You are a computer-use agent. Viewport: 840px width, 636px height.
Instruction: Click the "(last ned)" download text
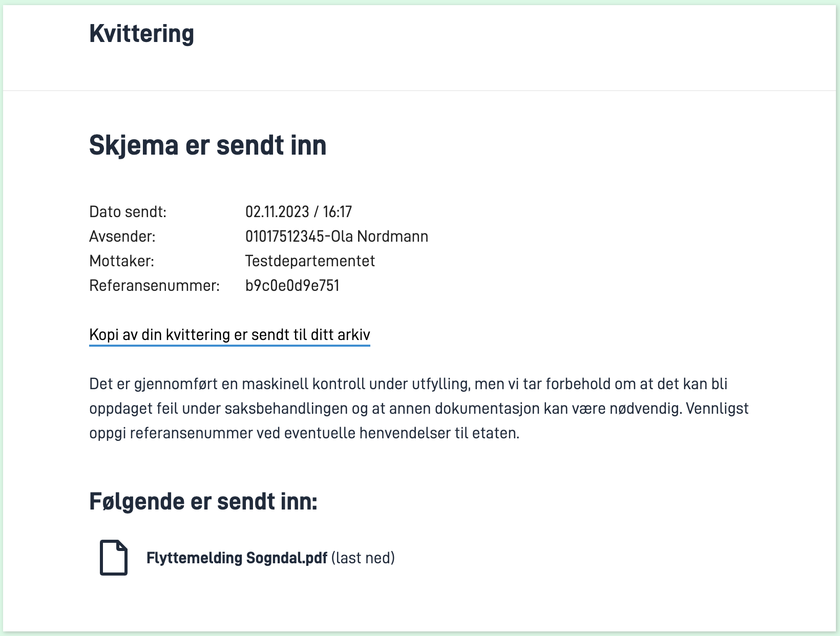[363, 558]
